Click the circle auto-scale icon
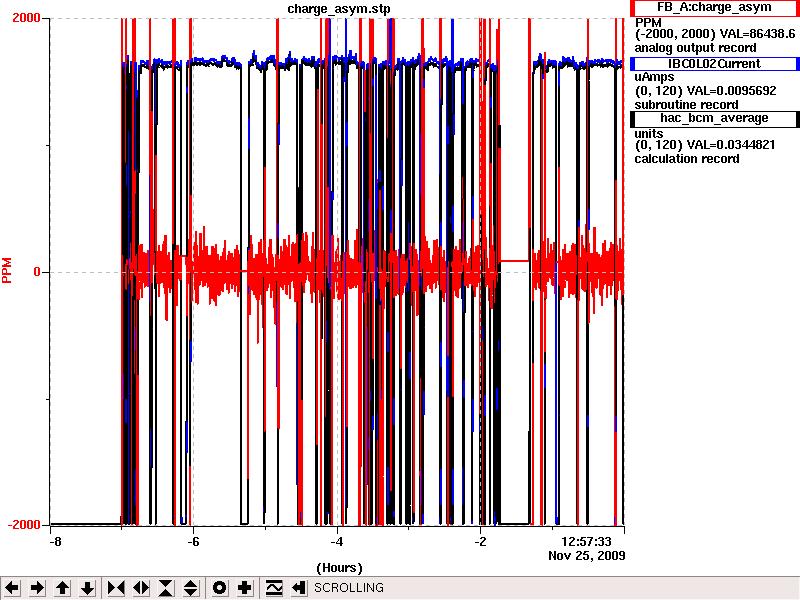Viewport: 800px width, 600px height. coord(219,588)
